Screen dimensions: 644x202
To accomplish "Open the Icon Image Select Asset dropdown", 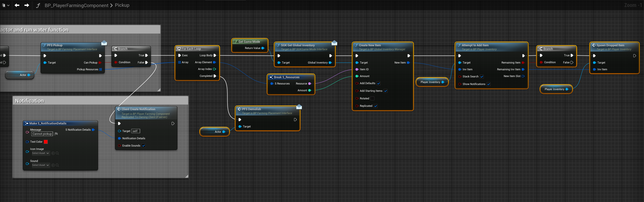I will pos(41,153).
